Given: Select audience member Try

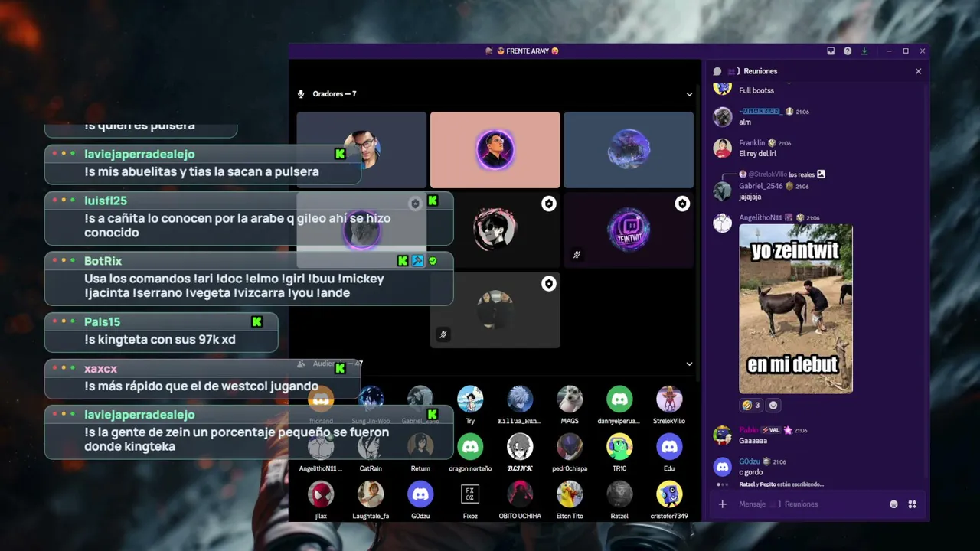Looking at the screenshot, I should coord(470,405).
